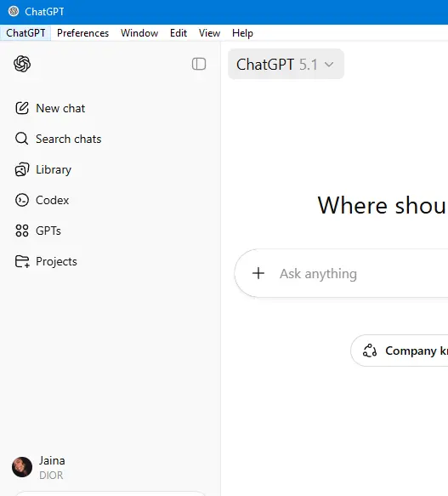448x496 pixels.
Task: Click the Projects folder icon
Action: click(22, 261)
